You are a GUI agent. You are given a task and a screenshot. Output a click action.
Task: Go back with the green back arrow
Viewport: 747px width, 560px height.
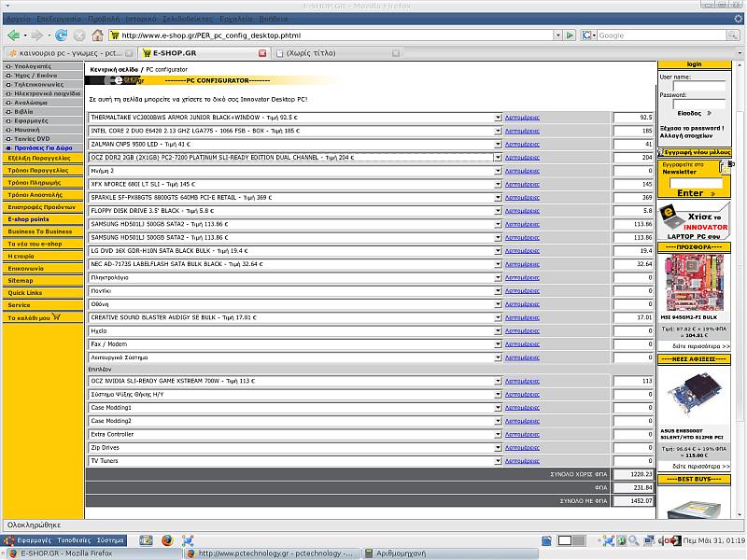(14, 35)
